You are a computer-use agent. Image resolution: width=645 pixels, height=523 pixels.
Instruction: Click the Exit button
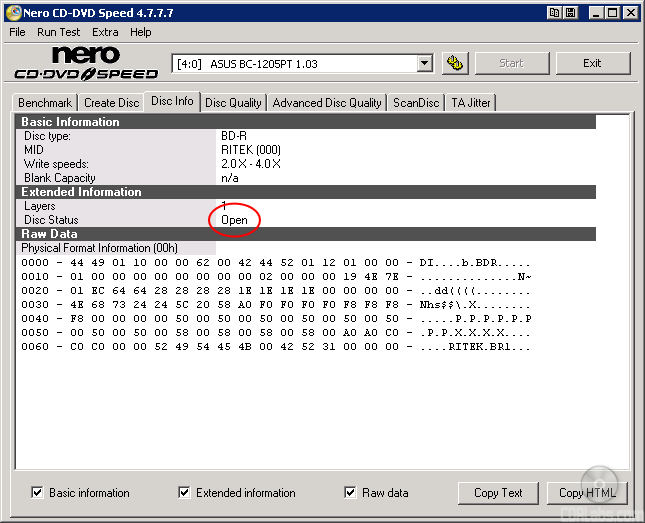click(x=592, y=63)
